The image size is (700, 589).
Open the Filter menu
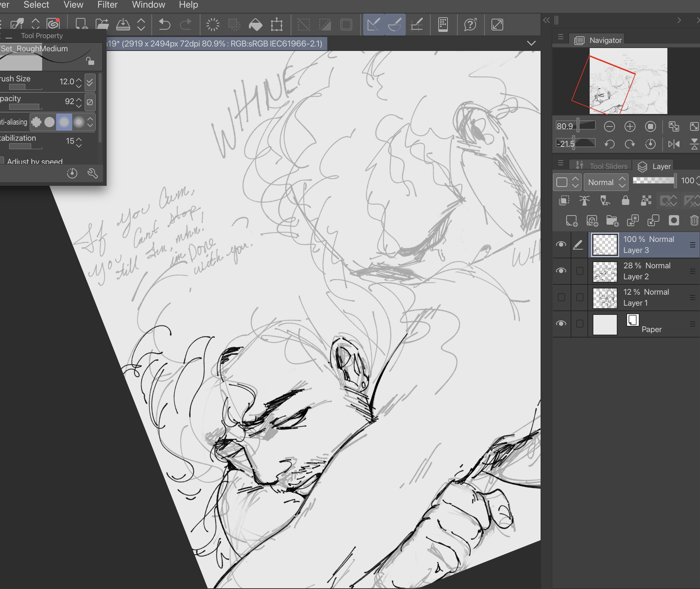click(107, 5)
